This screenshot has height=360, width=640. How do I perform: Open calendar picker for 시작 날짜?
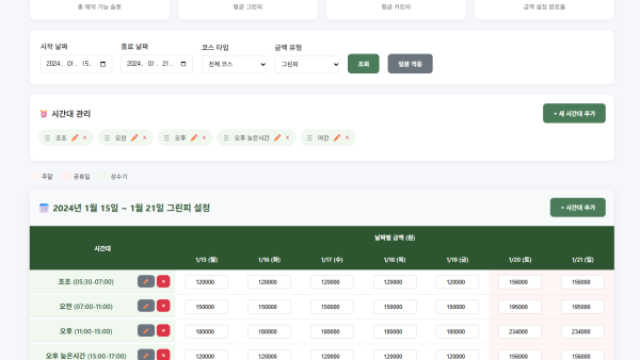click(103, 64)
